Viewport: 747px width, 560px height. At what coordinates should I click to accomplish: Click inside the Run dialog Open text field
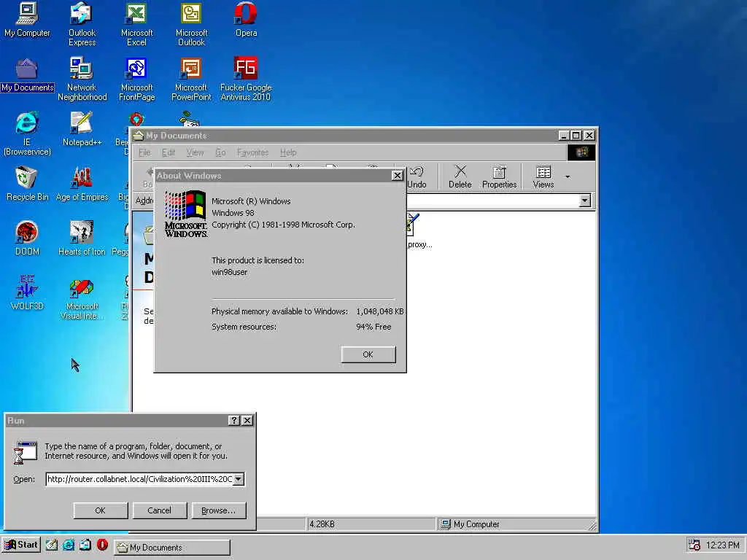tap(139, 479)
